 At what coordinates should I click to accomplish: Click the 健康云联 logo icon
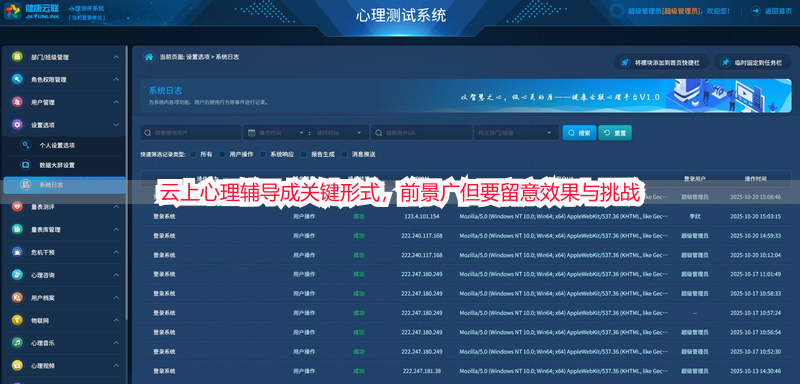(12, 11)
